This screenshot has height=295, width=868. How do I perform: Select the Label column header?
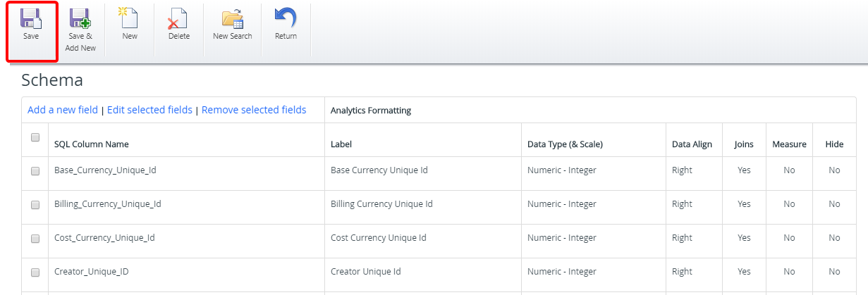tap(341, 144)
